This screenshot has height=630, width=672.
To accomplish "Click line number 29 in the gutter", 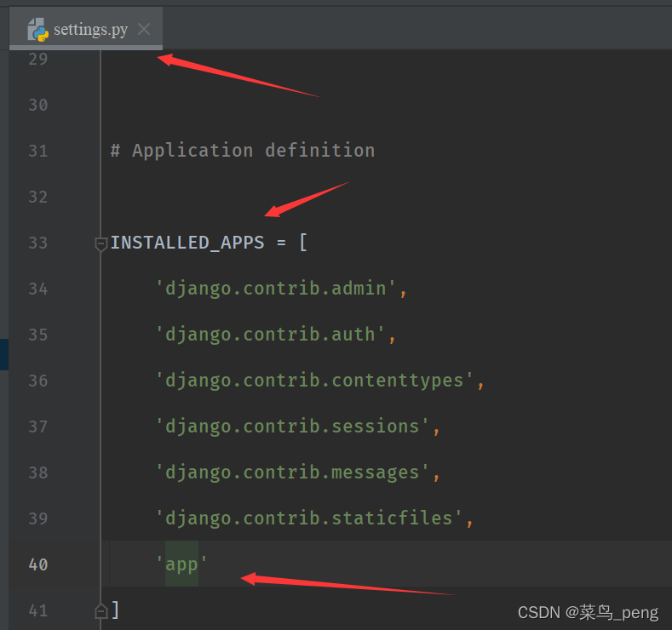I will pos(38,59).
